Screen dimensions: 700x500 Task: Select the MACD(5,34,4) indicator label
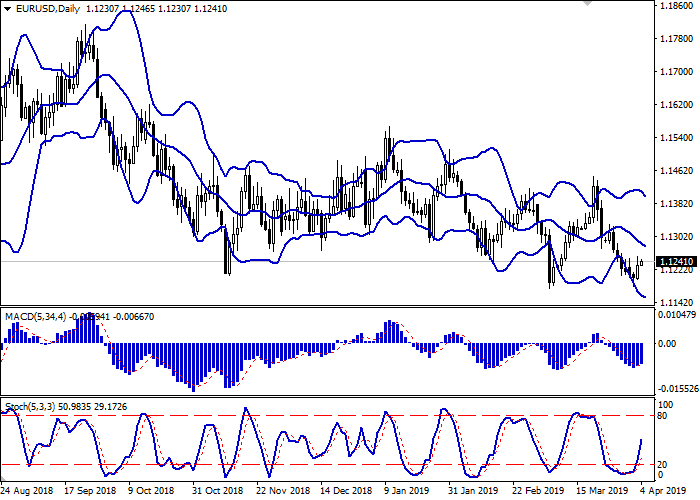pyautogui.click(x=35, y=317)
